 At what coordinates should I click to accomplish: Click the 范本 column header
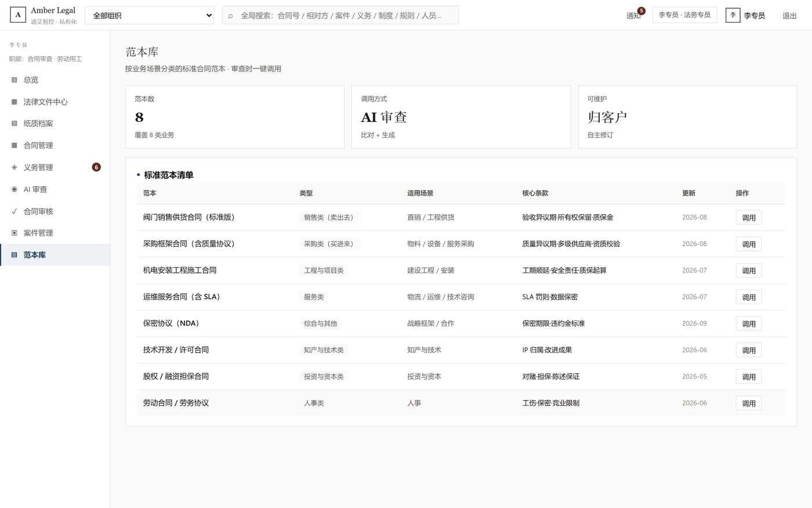150,193
